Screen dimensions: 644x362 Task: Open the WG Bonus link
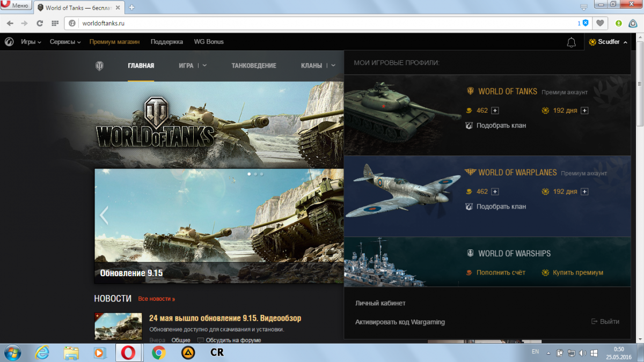click(209, 42)
